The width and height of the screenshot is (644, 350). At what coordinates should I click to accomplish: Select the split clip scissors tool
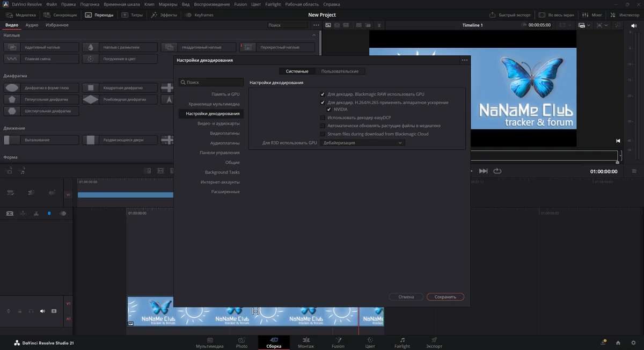(x=36, y=214)
